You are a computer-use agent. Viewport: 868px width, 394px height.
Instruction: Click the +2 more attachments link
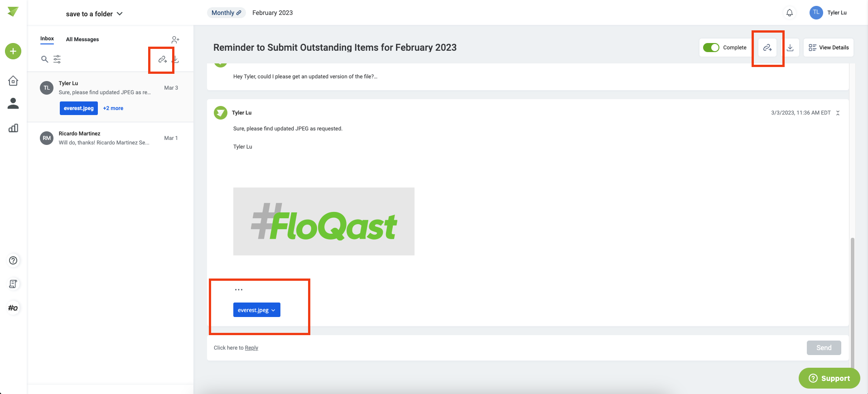coord(113,108)
